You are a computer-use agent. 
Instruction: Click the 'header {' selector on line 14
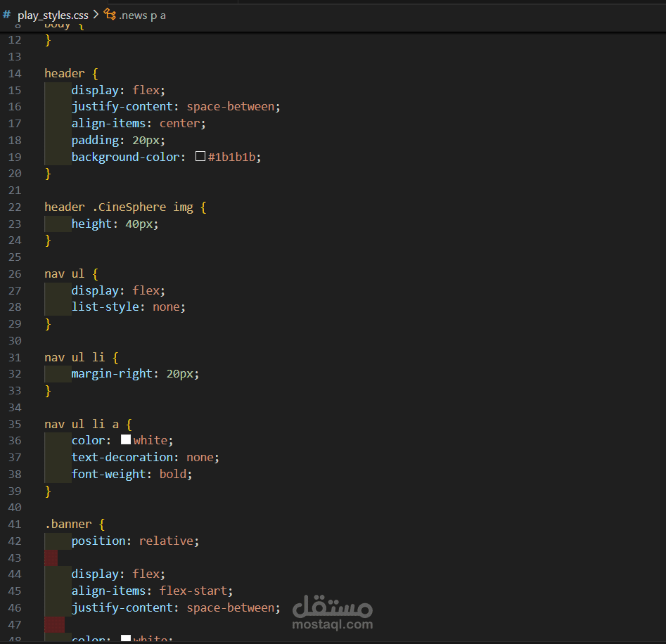coord(71,73)
